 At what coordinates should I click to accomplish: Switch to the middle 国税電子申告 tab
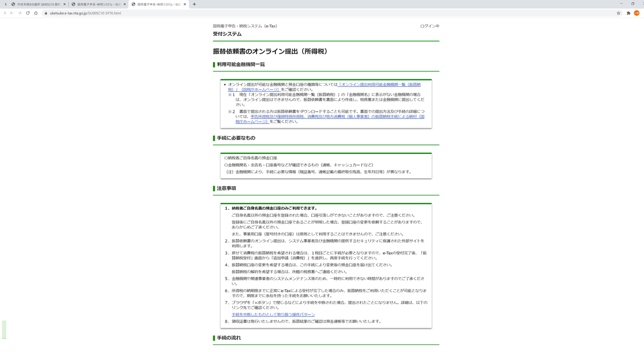(99, 4)
